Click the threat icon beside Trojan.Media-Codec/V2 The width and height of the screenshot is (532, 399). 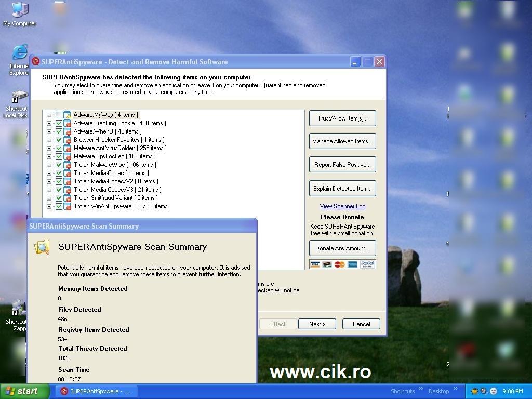[x=67, y=181]
